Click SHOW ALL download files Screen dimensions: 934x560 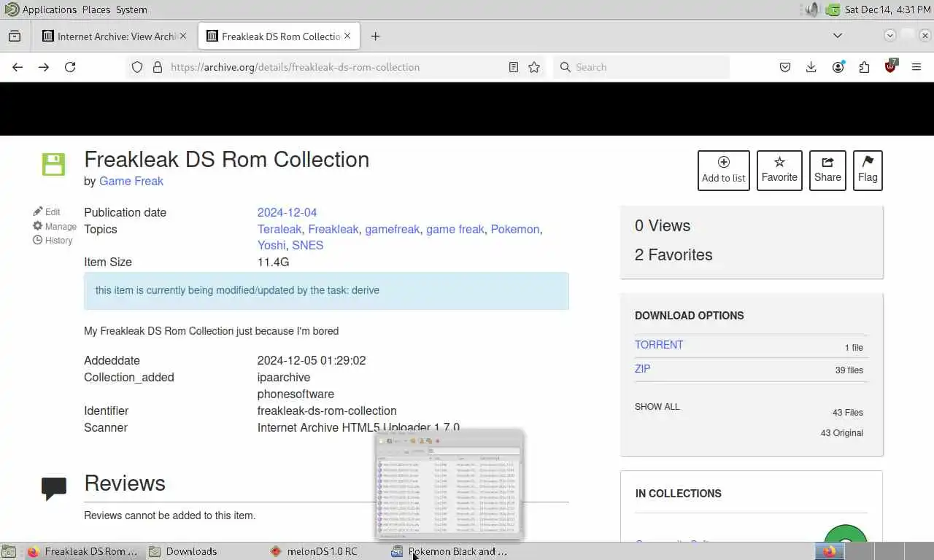point(657,407)
